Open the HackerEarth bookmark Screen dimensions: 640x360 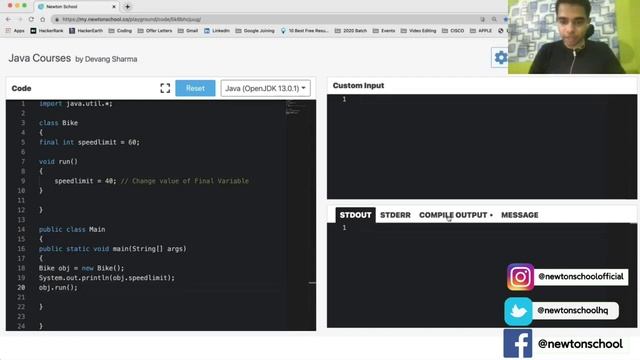click(x=86, y=31)
